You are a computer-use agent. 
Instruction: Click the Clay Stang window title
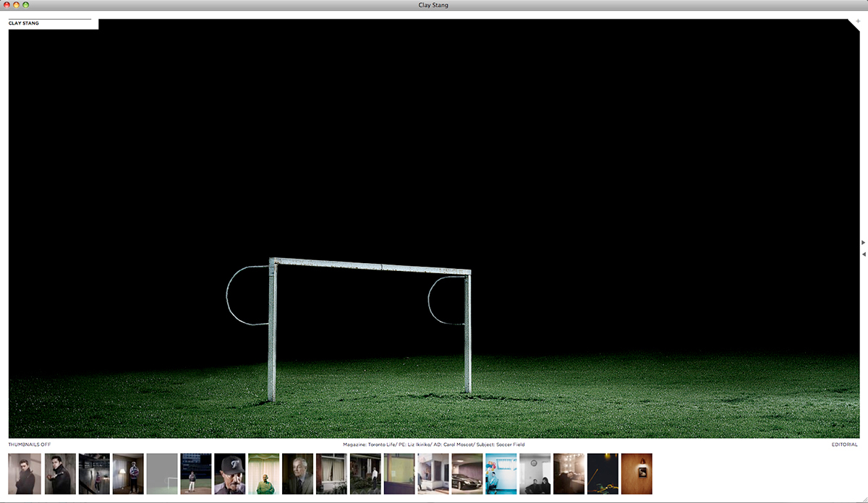coord(434,5)
